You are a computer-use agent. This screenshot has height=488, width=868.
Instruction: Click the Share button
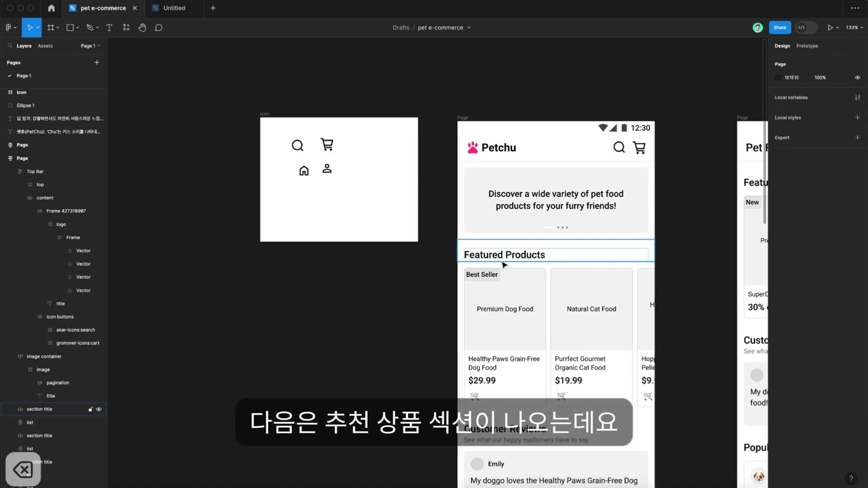pos(780,28)
